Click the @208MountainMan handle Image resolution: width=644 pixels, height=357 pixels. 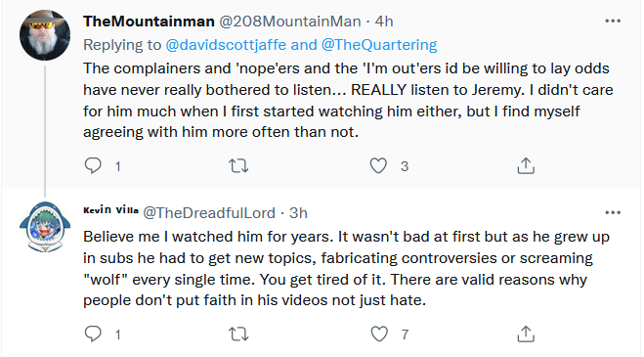[290, 21]
